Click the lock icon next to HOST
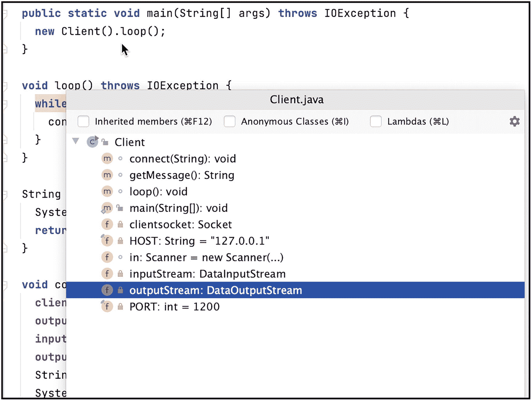Image resolution: width=532 pixels, height=401 pixels. click(120, 241)
